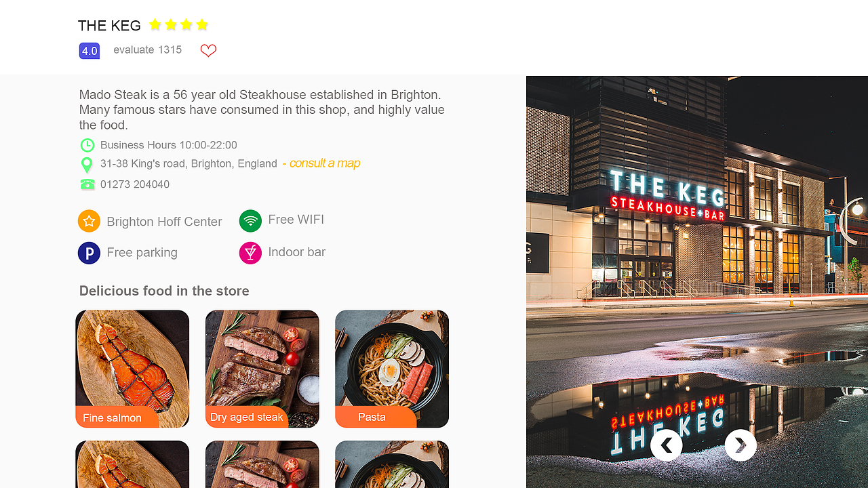The width and height of the screenshot is (868, 488).
Task: Click the green clock business hours icon
Action: pyautogui.click(x=87, y=145)
